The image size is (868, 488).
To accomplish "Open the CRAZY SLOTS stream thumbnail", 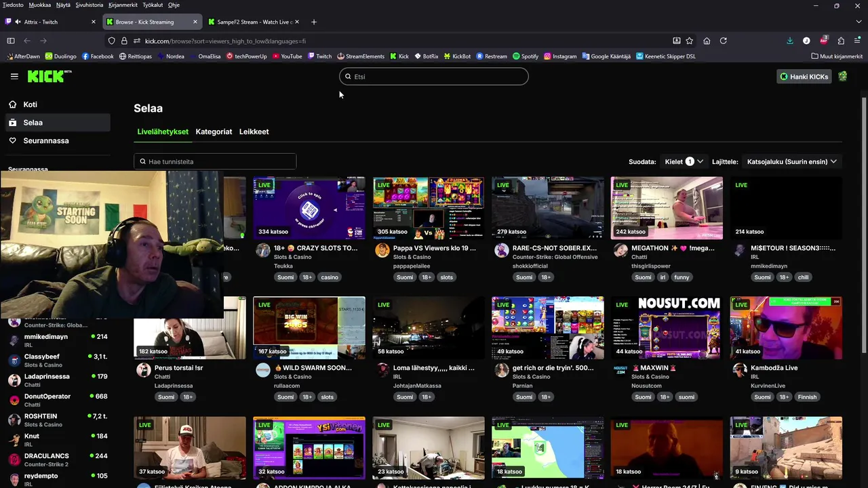I will tap(309, 208).
